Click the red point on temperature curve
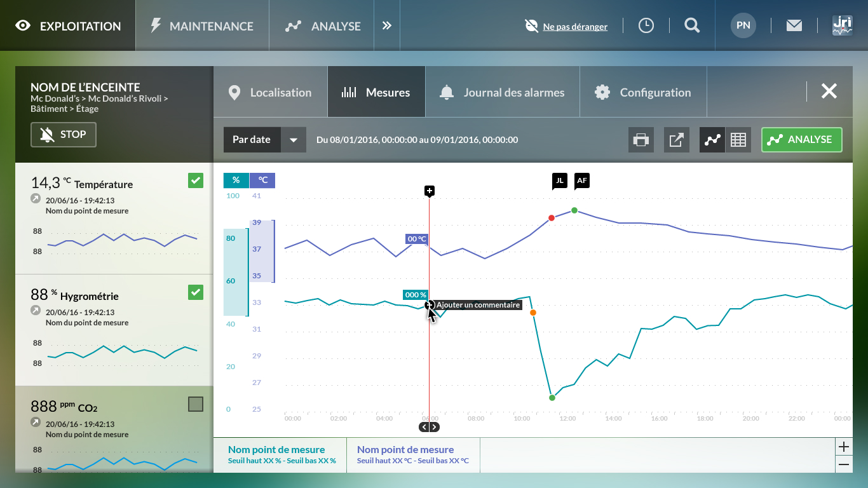The height and width of the screenshot is (488, 868). [x=552, y=218]
